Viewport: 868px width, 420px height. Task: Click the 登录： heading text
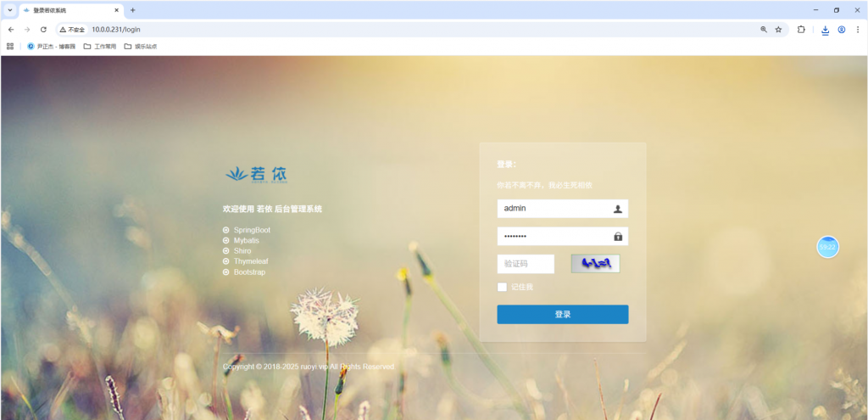507,165
